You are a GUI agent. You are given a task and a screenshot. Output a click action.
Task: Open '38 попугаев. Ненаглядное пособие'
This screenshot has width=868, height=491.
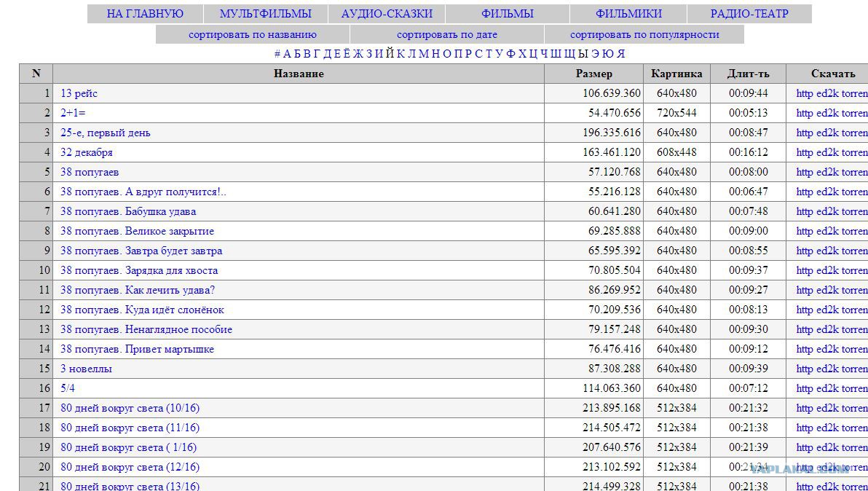(146, 329)
